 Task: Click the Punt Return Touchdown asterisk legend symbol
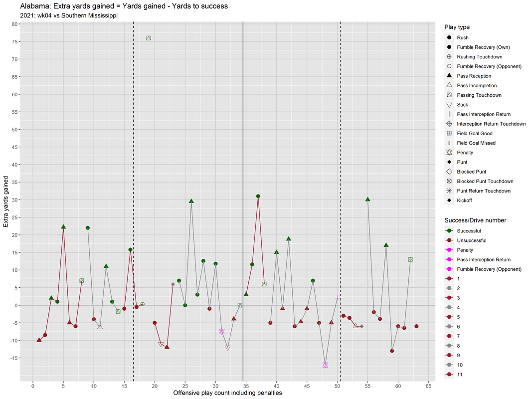(449, 191)
